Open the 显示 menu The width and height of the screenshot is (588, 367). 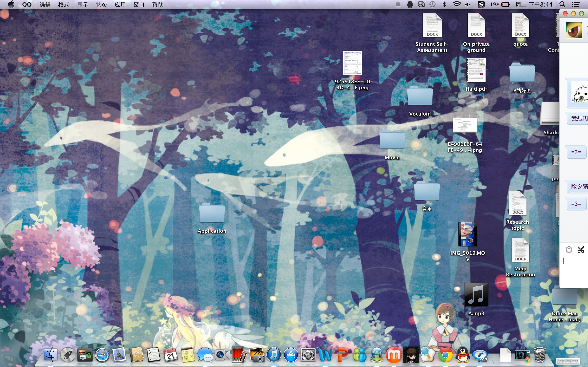tap(83, 4)
